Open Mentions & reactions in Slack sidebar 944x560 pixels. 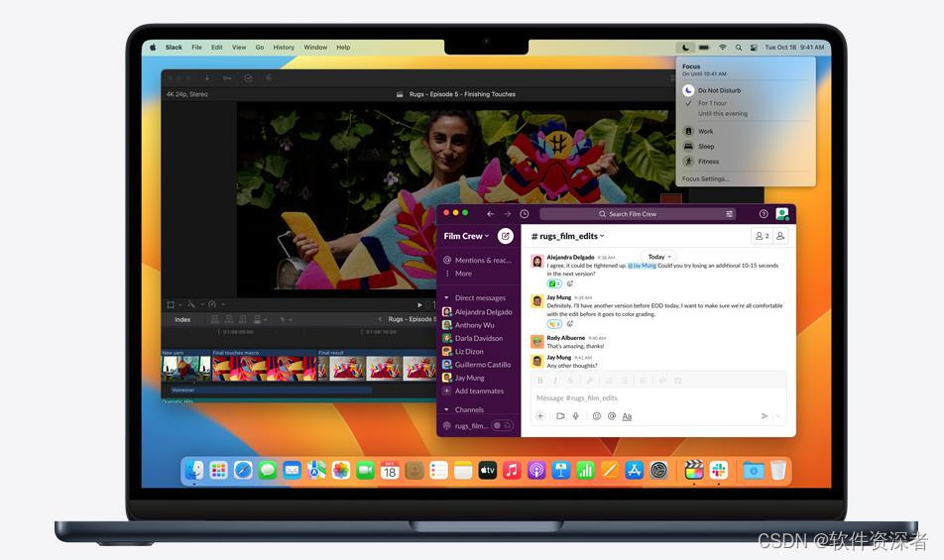click(478, 261)
